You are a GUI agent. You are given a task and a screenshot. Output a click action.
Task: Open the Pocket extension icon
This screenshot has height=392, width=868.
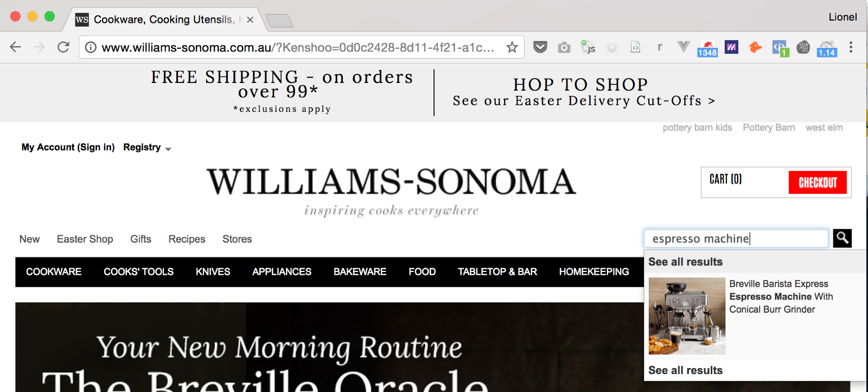pyautogui.click(x=540, y=47)
